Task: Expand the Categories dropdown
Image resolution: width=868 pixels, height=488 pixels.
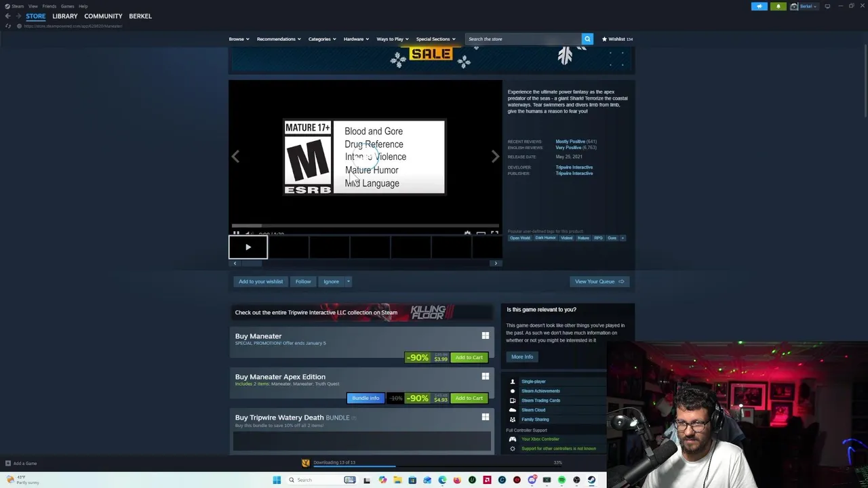Action: click(x=322, y=39)
